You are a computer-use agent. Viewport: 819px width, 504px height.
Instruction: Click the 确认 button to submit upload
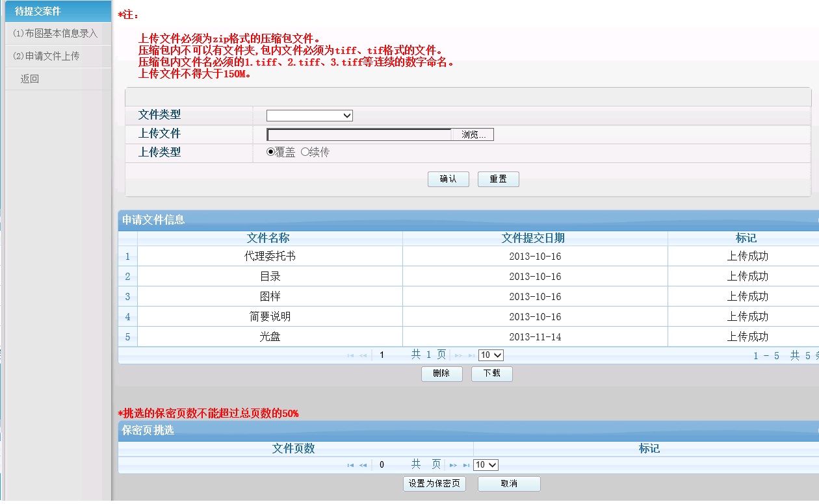pos(448,179)
